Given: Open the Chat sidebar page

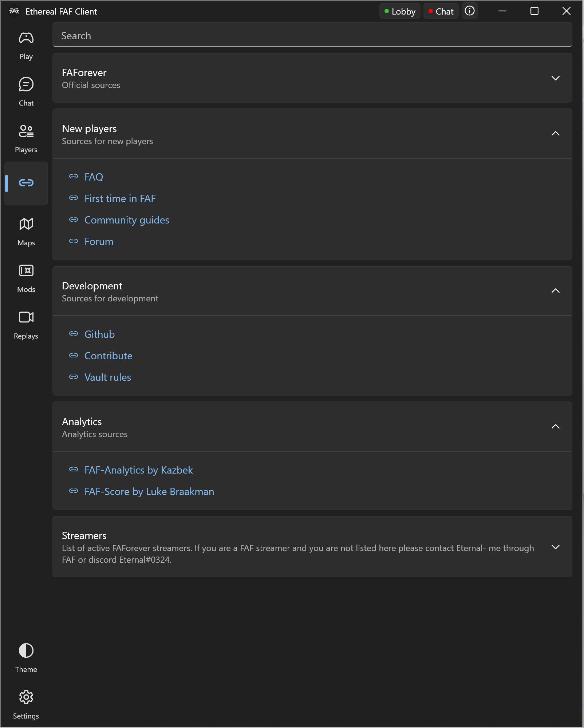Looking at the screenshot, I should click(x=26, y=92).
